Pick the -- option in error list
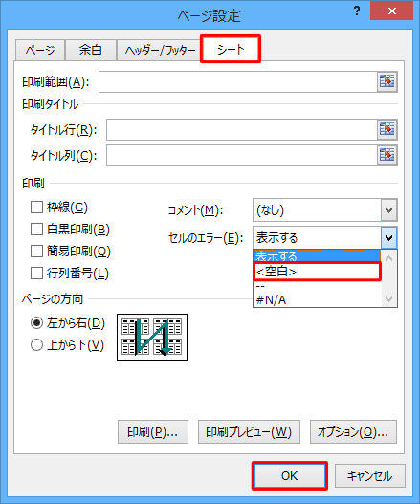Screen dimensions: 420x504 pyautogui.click(x=317, y=286)
